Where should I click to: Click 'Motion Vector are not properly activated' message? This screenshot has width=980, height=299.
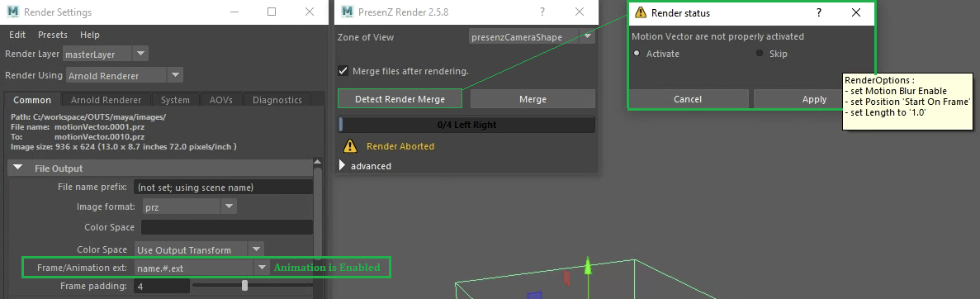717,36
